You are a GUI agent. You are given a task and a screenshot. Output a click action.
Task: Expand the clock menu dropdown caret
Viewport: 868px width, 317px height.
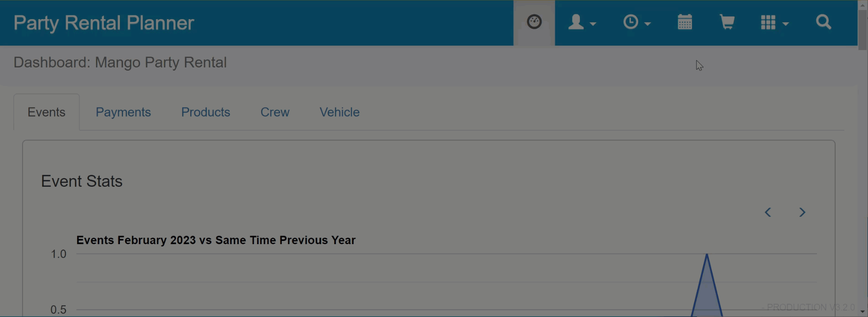[x=647, y=24]
